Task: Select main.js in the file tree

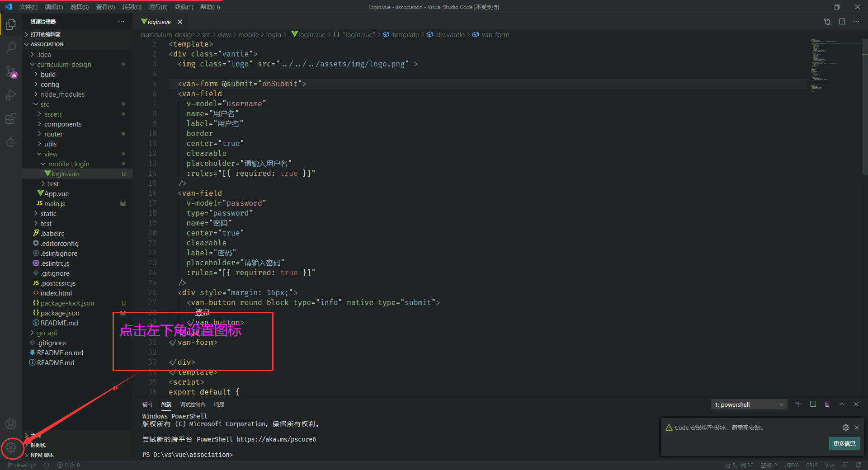Action: 55,203
